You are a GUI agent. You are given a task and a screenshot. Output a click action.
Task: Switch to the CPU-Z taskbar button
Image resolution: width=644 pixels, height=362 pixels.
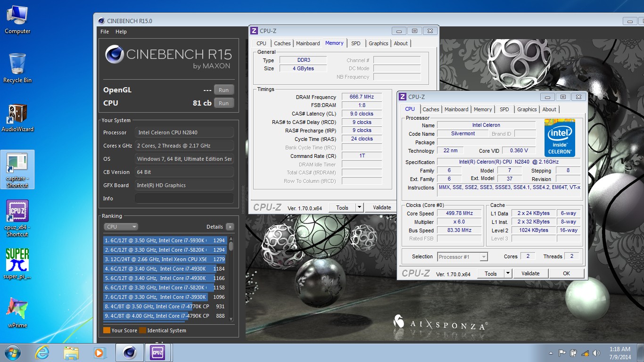coord(157,353)
